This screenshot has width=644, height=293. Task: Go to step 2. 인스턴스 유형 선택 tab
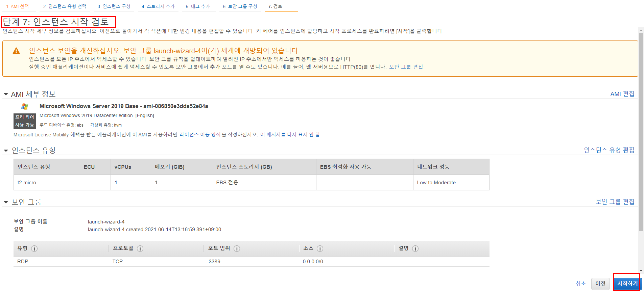pos(65,6)
